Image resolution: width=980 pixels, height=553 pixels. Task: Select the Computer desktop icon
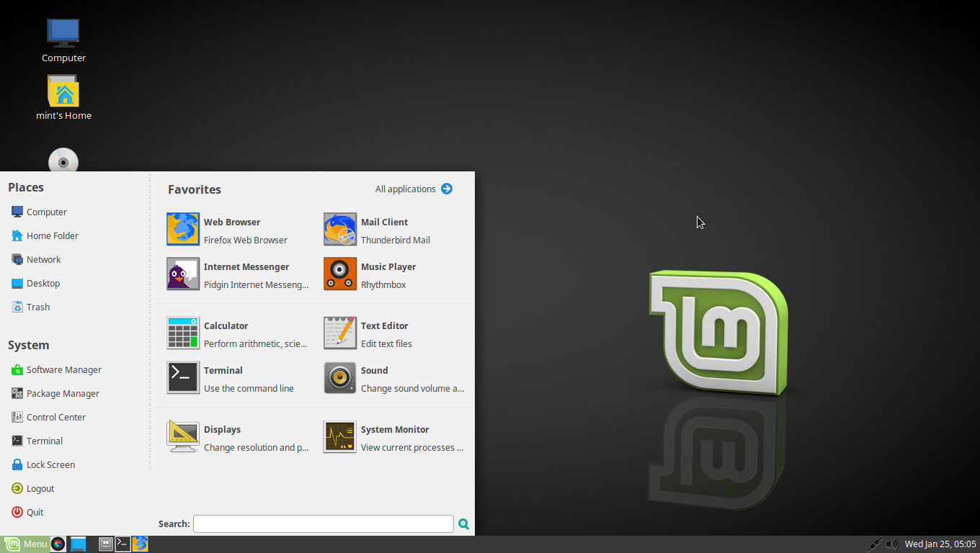[x=63, y=40]
